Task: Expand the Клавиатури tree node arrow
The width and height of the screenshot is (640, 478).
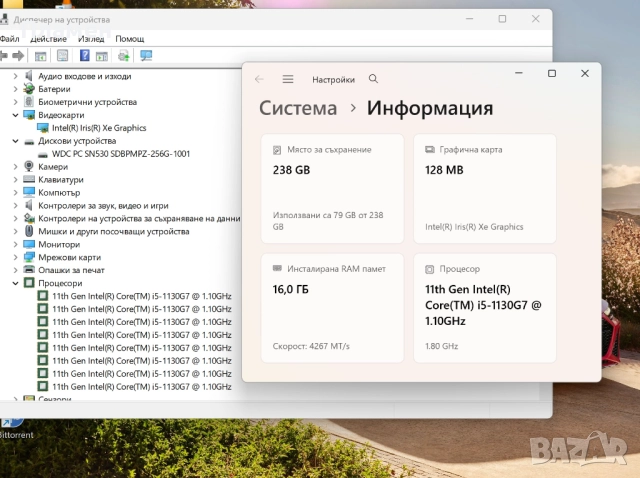Action: tap(15, 180)
